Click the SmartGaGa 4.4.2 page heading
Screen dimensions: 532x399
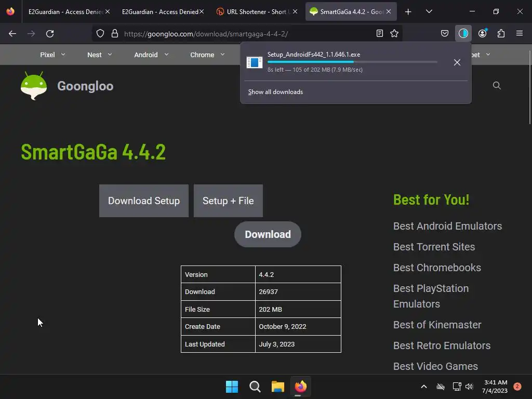[93, 152]
